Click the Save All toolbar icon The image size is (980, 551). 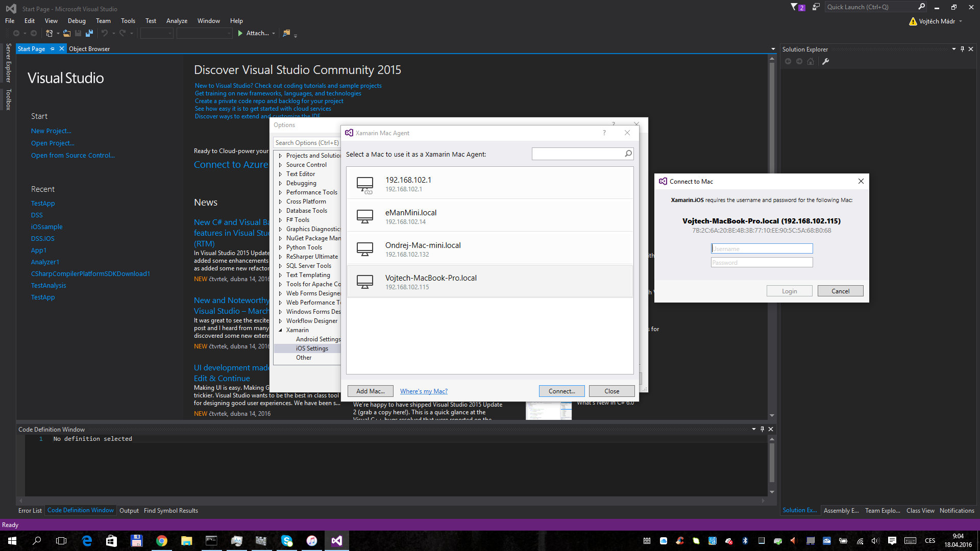(x=89, y=33)
